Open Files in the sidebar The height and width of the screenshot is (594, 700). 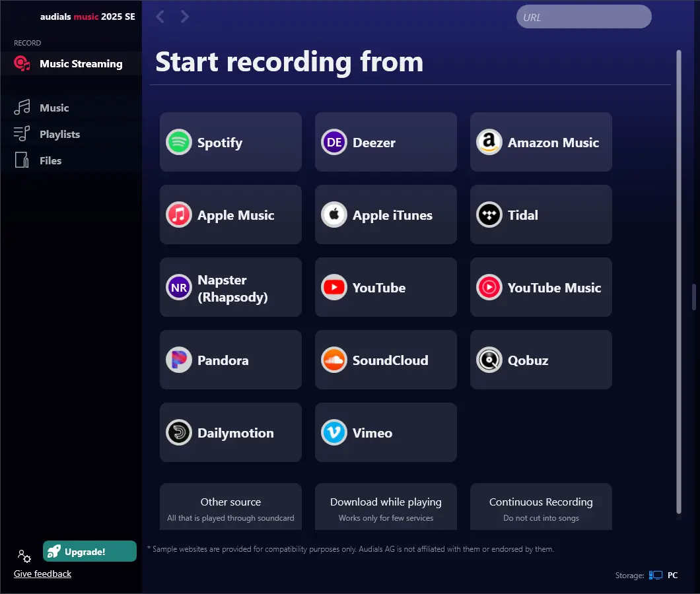point(50,160)
